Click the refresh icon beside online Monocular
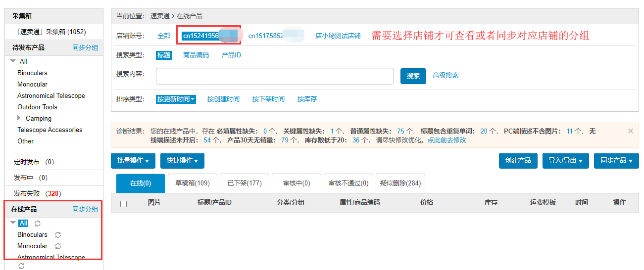 pos(58,246)
